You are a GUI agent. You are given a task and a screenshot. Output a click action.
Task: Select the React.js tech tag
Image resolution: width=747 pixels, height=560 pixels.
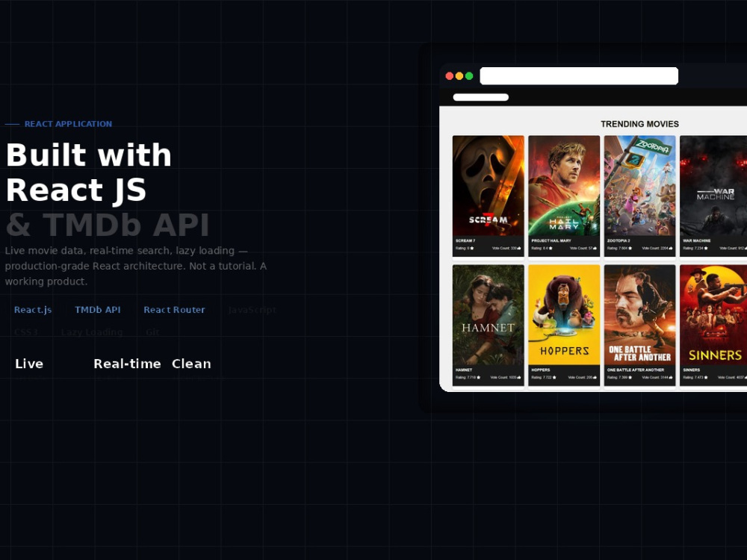[x=33, y=310]
